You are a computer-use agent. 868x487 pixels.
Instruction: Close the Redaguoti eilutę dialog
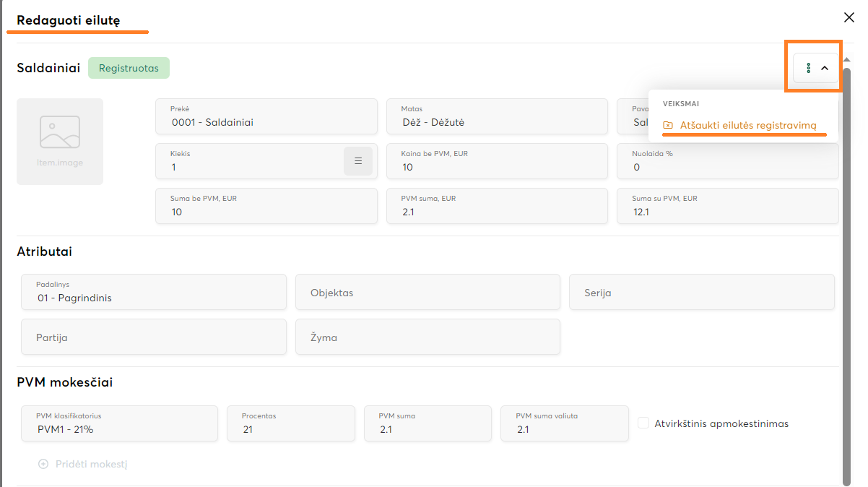pyautogui.click(x=849, y=20)
